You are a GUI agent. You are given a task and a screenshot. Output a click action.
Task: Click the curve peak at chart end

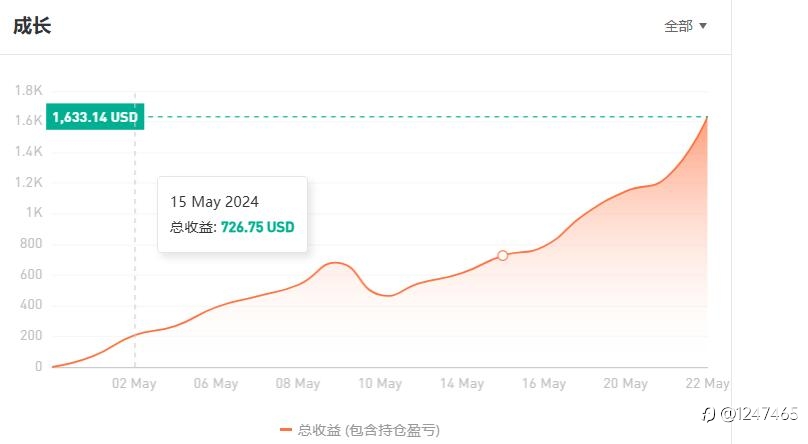coord(707,117)
